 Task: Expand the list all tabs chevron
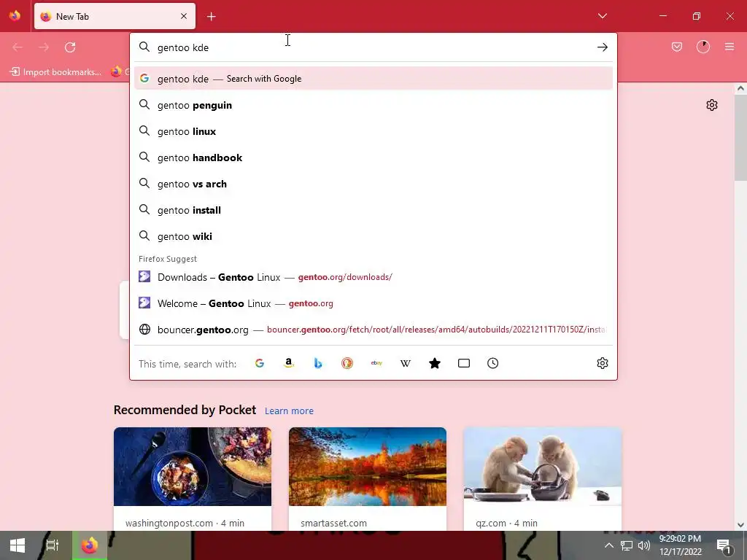coord(602,16)
